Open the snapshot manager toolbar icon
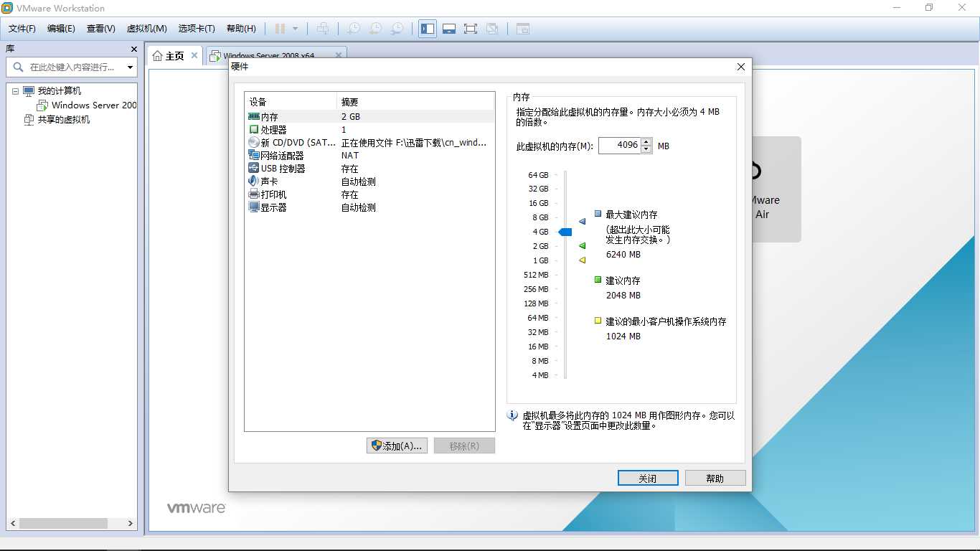The image size is (980, 551). [x=397, y=29]
